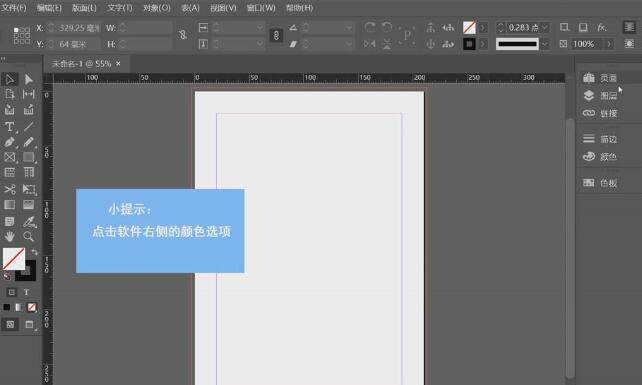Click the X position field
The height and width of the screenshot is (385, 642).
point(79,28)
